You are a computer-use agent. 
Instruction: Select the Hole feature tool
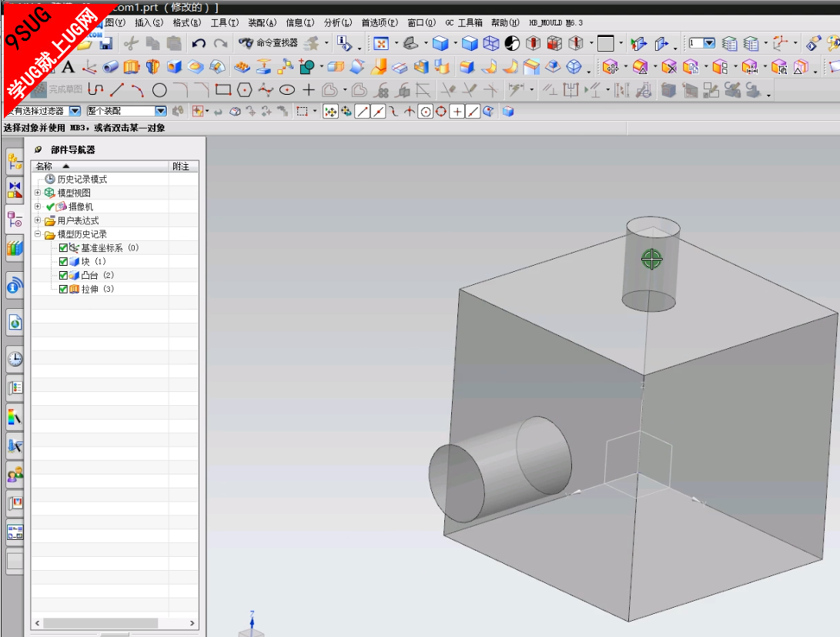[174, 67]
